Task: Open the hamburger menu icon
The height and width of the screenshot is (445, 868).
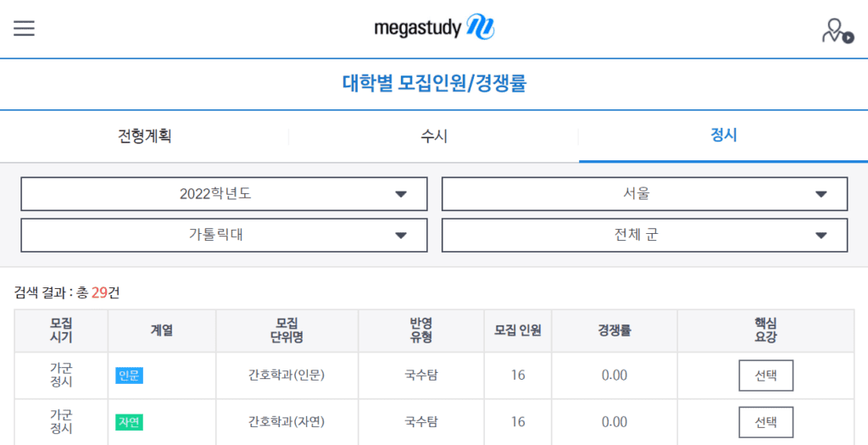Action: 24,28
